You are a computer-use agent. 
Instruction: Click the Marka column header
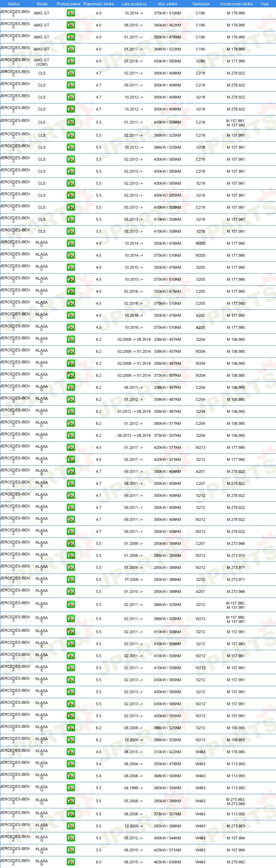pos(14,4)
